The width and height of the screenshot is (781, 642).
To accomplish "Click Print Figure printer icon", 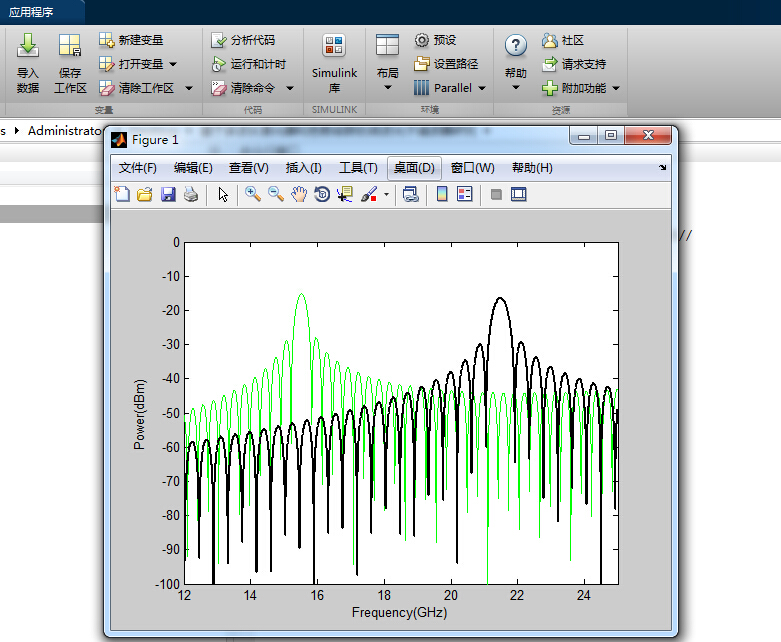I will click(x=191, y=194).
